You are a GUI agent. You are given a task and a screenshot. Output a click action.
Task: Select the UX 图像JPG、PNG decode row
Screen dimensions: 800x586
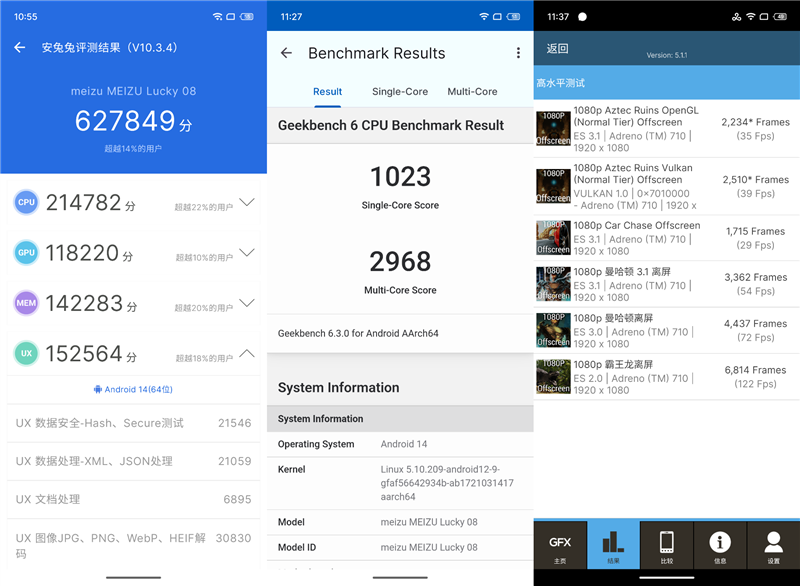click(x=133, y=545)
